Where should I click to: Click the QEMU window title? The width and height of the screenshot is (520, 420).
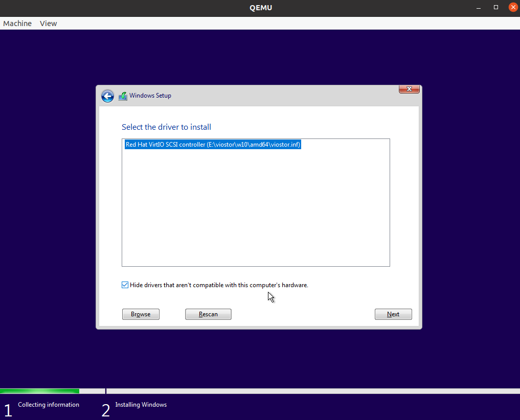[x=261, y=8]
